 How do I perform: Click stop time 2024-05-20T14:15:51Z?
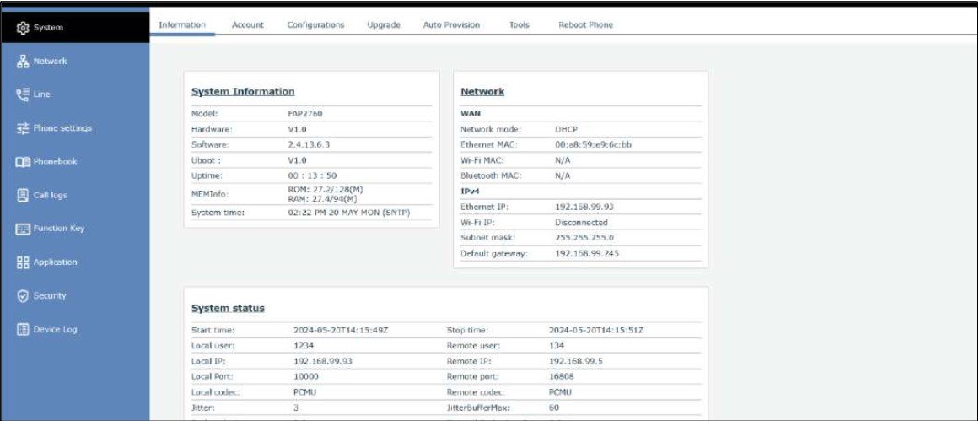pos(596,330)
